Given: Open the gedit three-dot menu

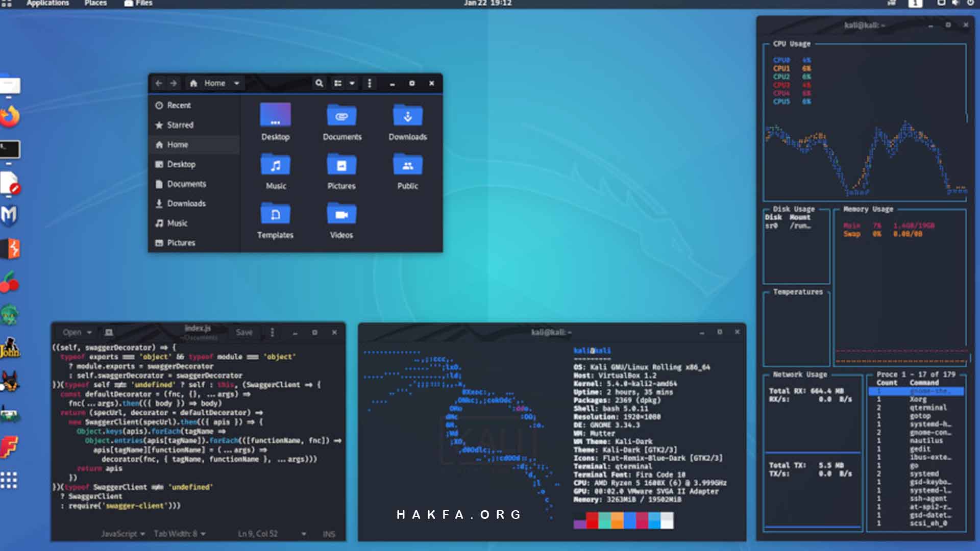Looking at the screenshot, I should click(272, 332).
